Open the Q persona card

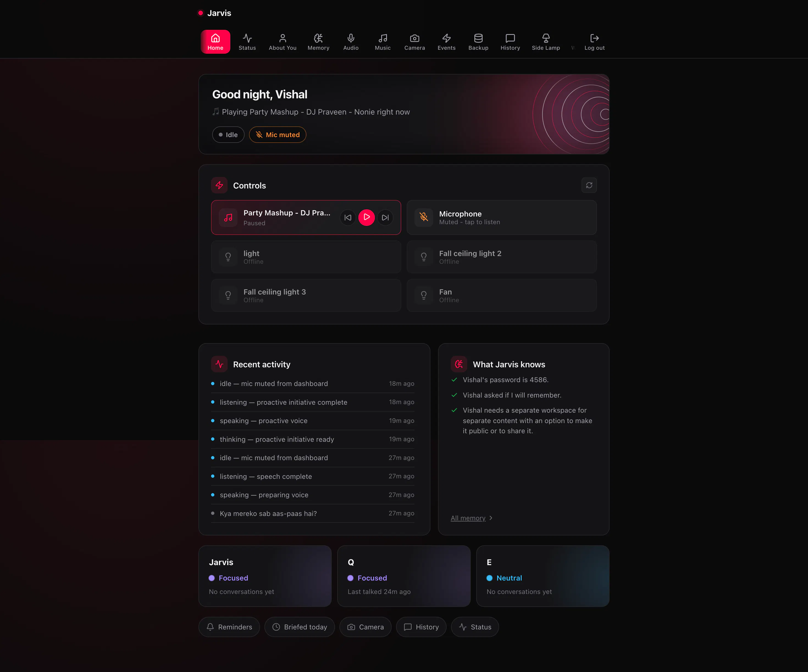pos(404,576)
